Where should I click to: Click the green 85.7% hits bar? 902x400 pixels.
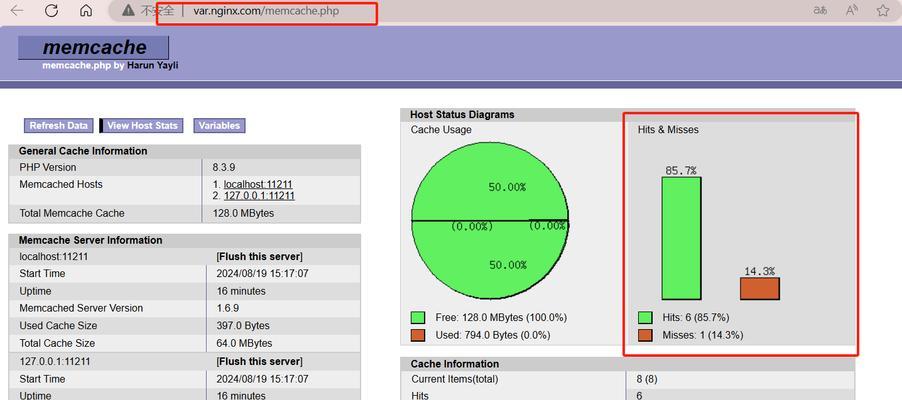(x=681, y=238)
